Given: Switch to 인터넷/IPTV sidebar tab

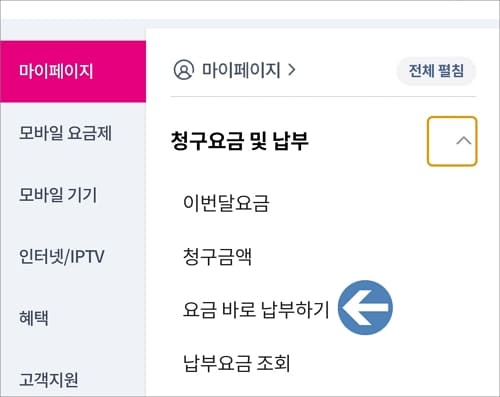Looking at the screenshot, I should [x=62, y=256].
